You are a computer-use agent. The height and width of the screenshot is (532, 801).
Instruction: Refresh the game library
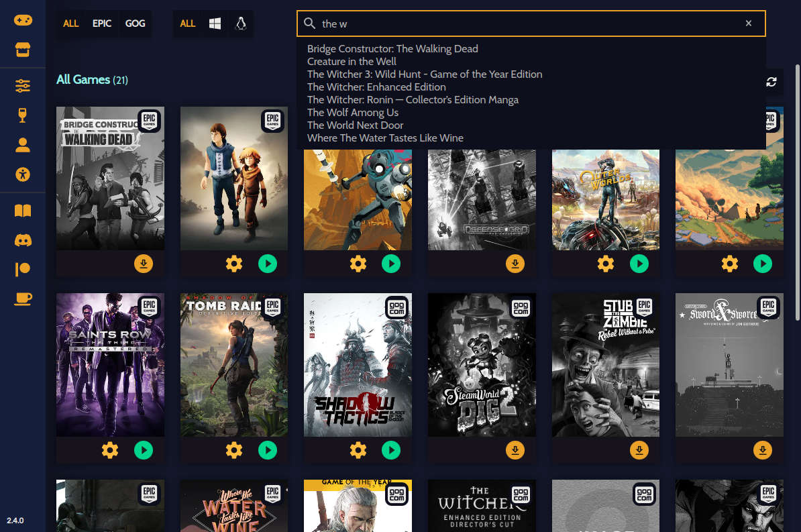click(x=771, y=82)
